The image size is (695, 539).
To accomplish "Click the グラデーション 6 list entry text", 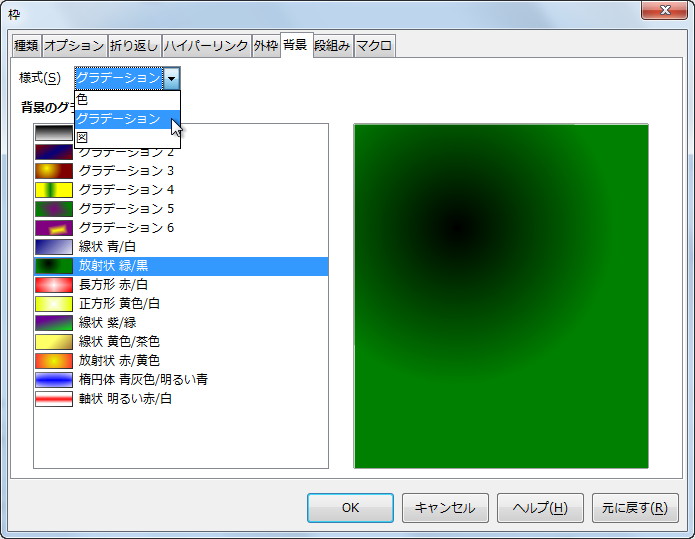I will (x=126, y=228).
